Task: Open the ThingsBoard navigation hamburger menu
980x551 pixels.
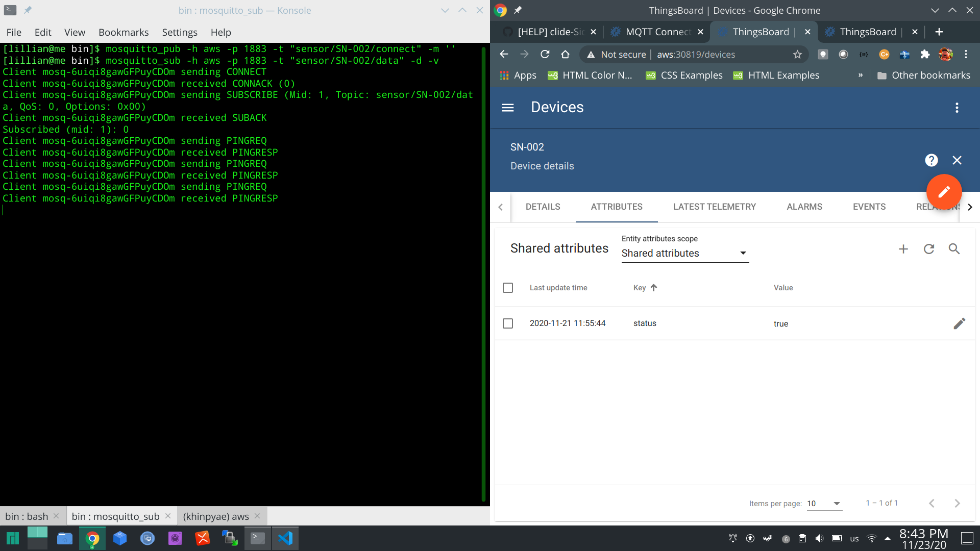Action: tap(508, 108)
